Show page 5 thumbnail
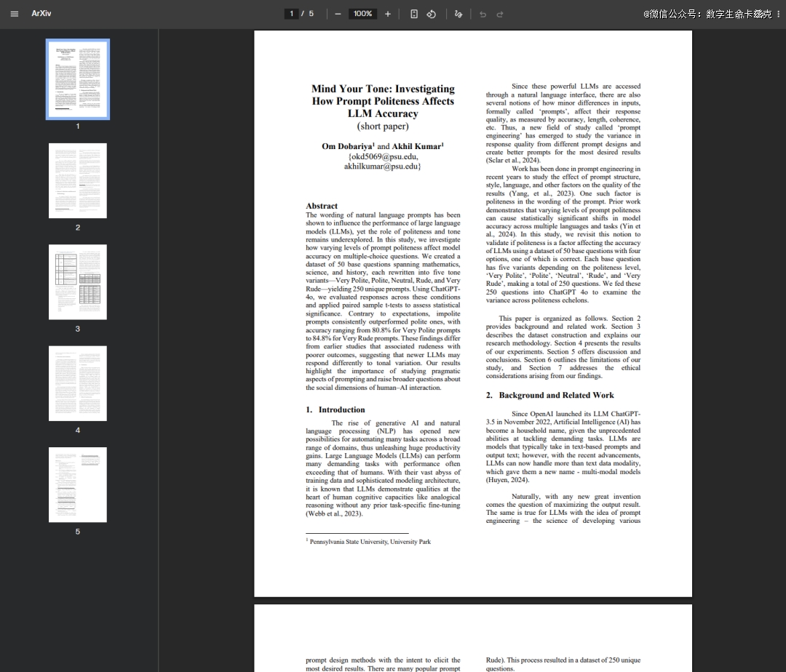This screenshot has height=672, width=786. 78,484
